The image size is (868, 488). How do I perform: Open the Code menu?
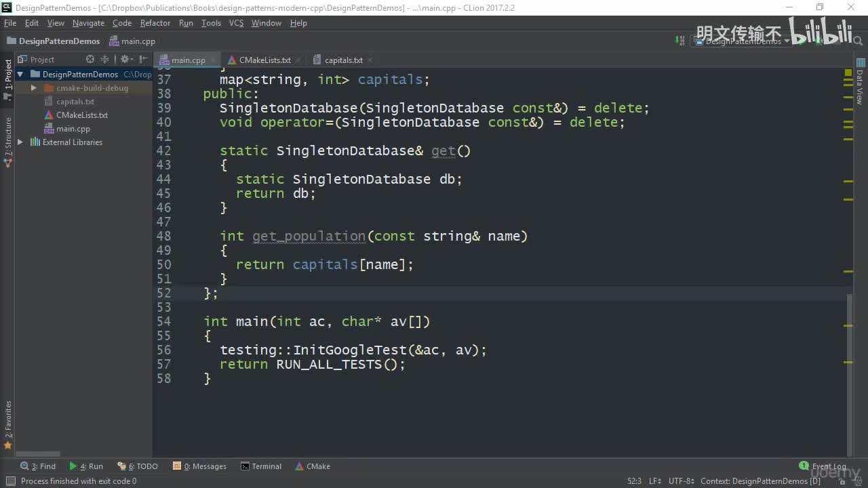(x=122, y=23)
